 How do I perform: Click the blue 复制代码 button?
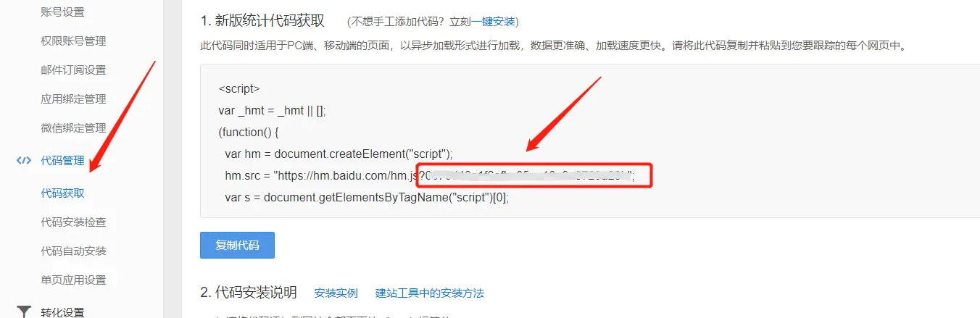[237, 245]
